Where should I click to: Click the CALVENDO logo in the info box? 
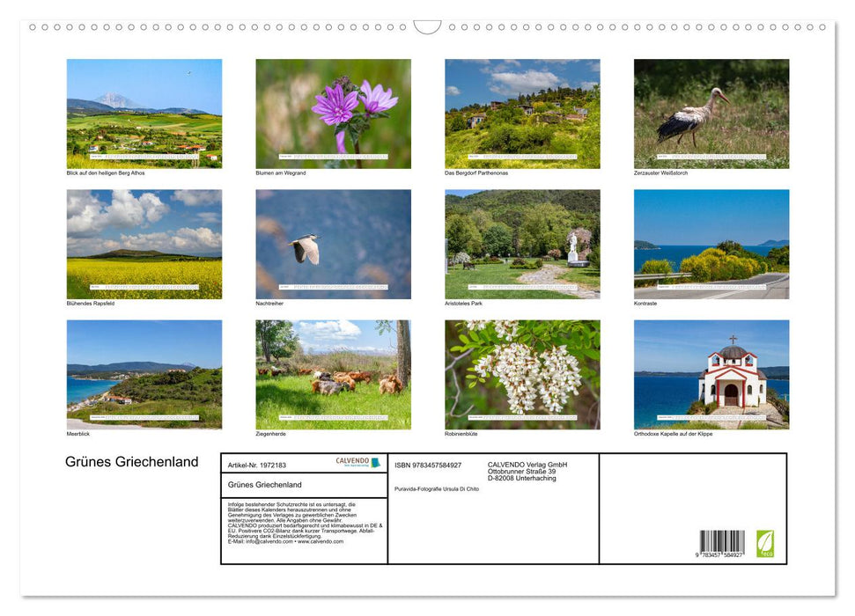357,462
